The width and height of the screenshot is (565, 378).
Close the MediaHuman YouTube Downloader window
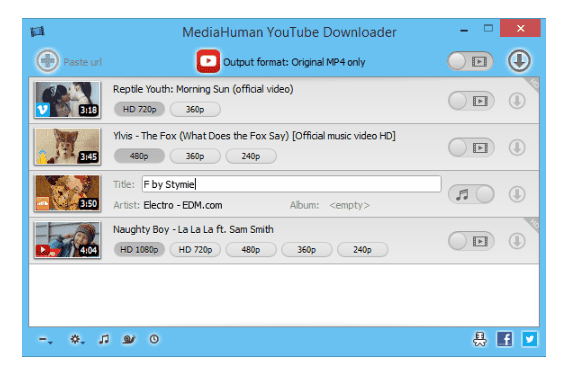pos(520,28)
